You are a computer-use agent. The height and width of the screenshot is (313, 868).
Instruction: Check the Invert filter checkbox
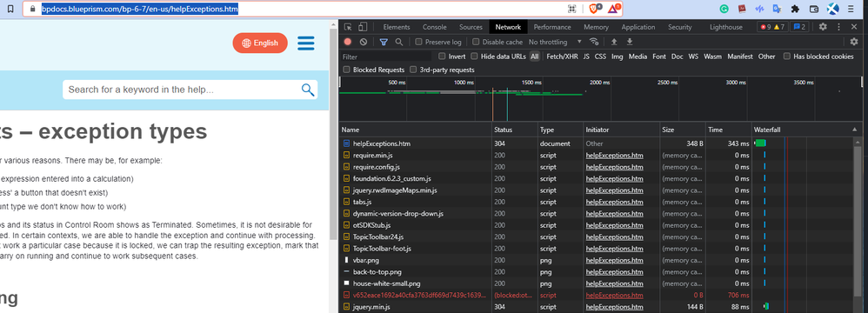[442, 57]
